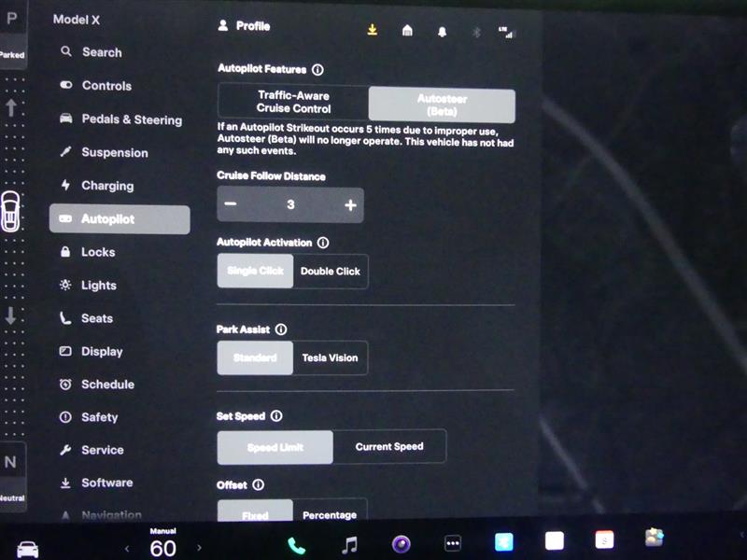This screenshot has width=747, height=560.
Task: Open the blue Bluetooth app tile
Action: point(504,542)
